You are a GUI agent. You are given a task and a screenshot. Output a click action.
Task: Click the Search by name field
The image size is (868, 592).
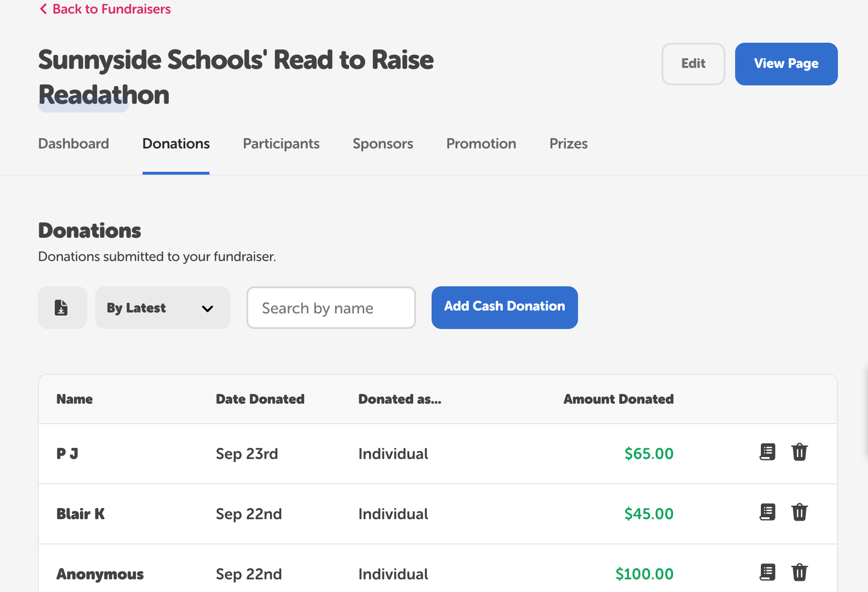(x=331, y=307)
